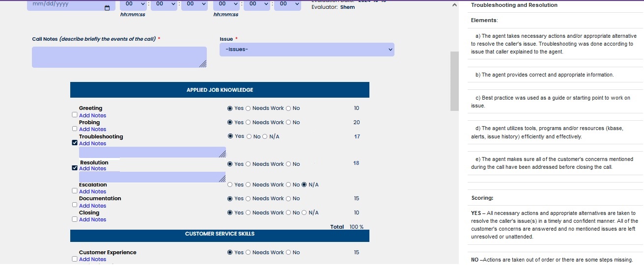The image size is (644, 265).
Task: Set Closing to N/A
Action: [x=304, y=213]
